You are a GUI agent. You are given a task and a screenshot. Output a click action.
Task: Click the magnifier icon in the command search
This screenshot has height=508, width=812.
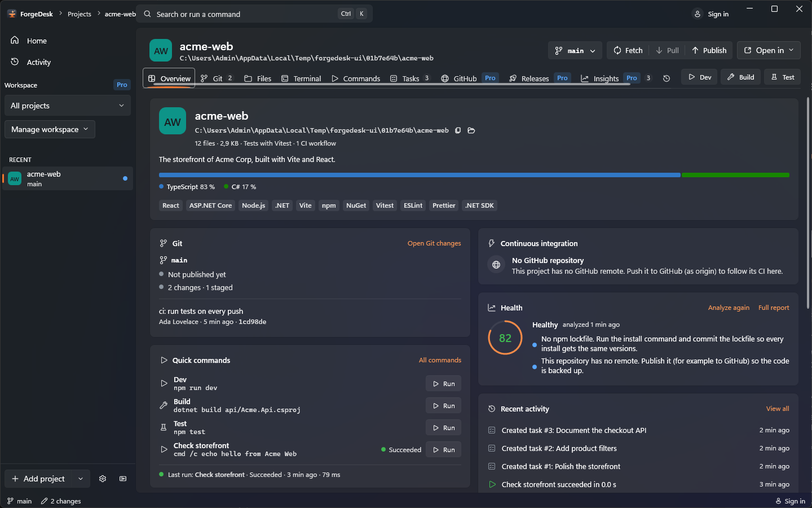(x=147, y=14)
